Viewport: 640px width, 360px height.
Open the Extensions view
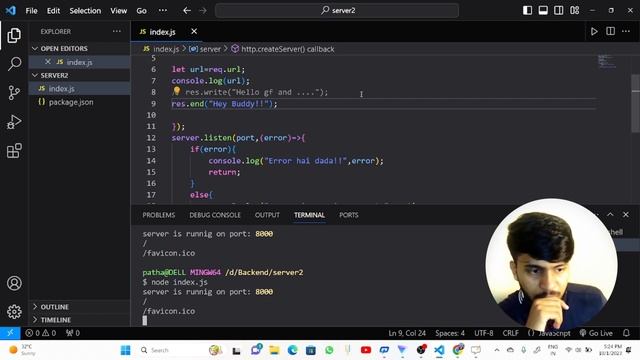[14, 151]
